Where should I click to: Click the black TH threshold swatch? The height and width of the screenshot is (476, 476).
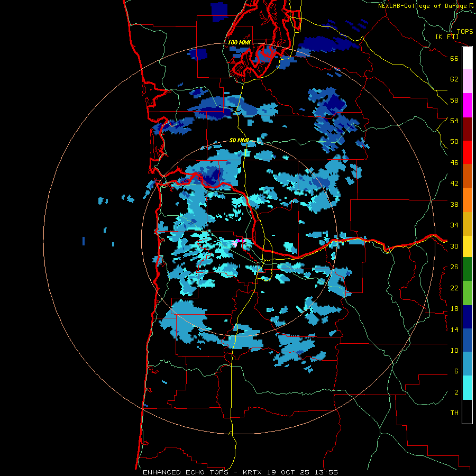pos(467,411)
